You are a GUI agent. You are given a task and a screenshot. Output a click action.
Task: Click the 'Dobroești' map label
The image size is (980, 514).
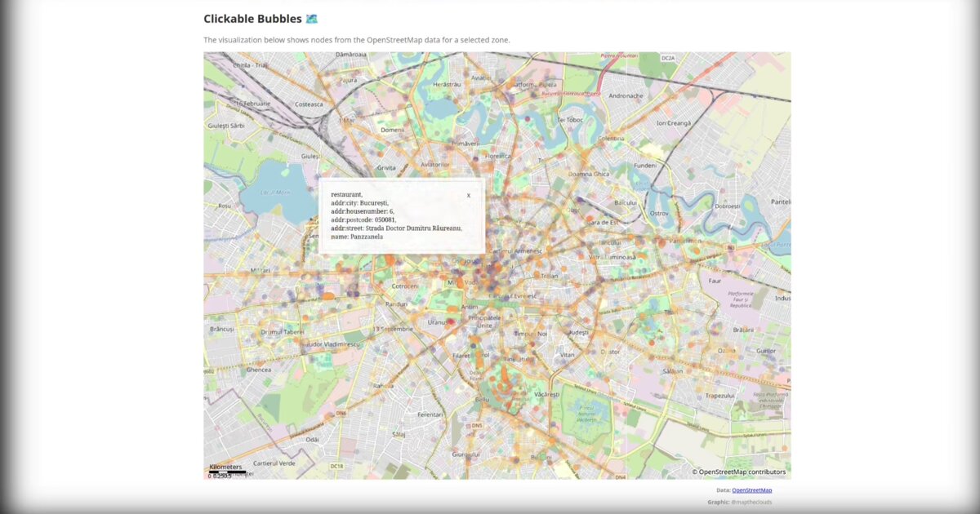(x=727, y=206)
